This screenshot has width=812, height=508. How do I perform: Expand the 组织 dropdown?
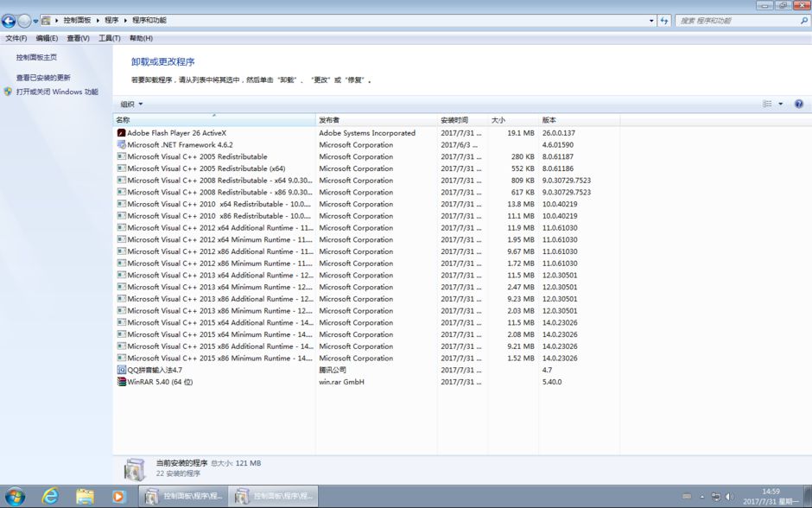[131, 104]
